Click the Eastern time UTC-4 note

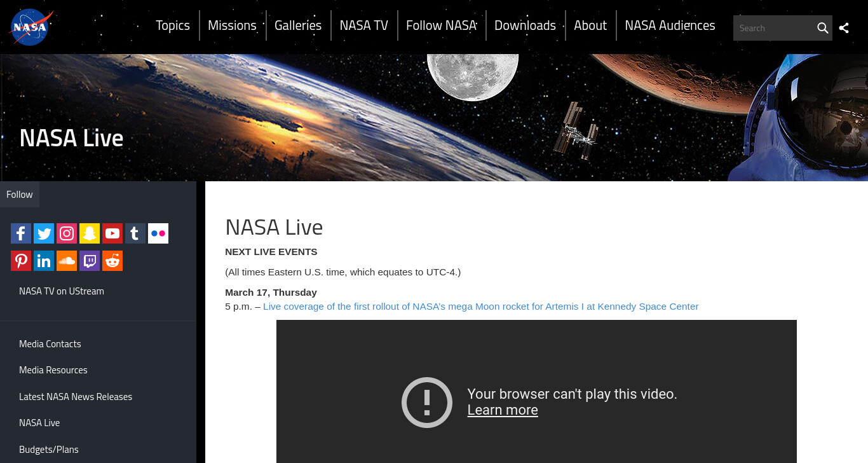(343, 272)
